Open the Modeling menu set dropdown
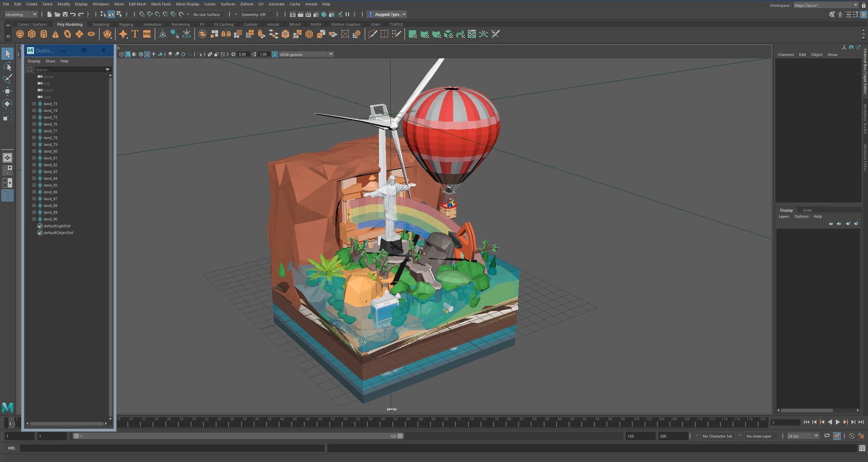This screenshot has height=462, width=868. (x=21, y=14)
